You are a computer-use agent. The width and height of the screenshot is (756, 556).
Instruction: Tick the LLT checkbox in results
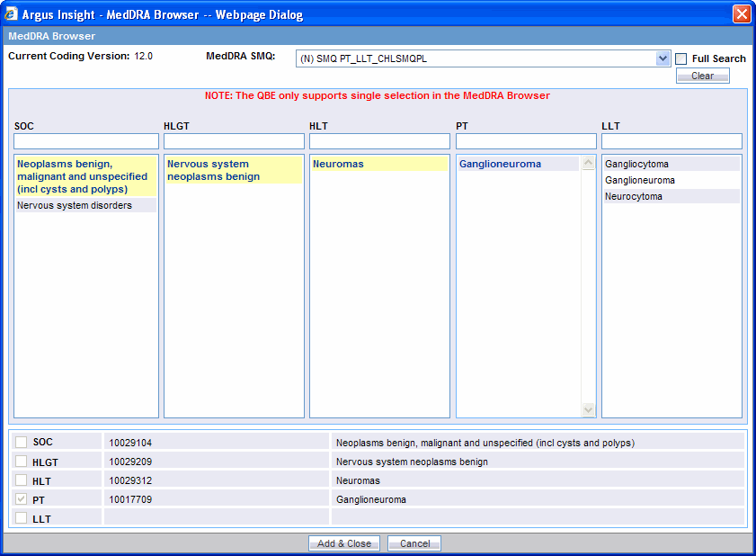pyautogui.click(x=21, y=518)
